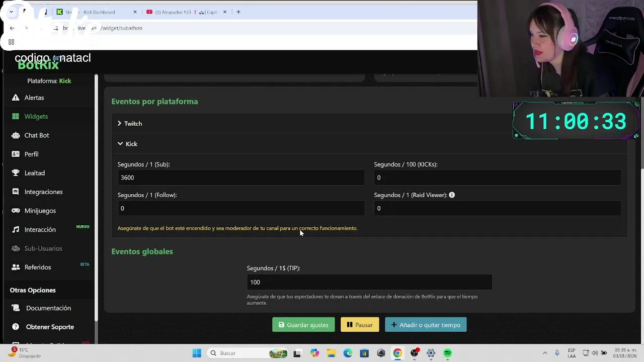Click the Lealtad trophy icon
644x362 pixels.
(16, 173)
